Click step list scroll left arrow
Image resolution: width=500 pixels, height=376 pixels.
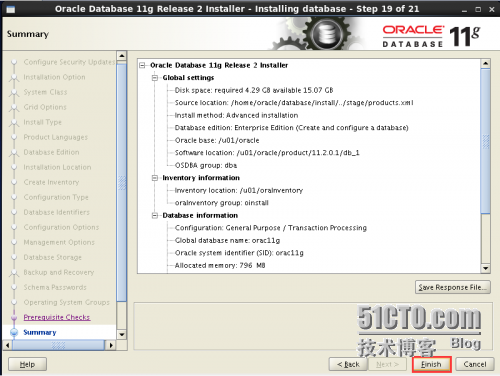(7, 345)
